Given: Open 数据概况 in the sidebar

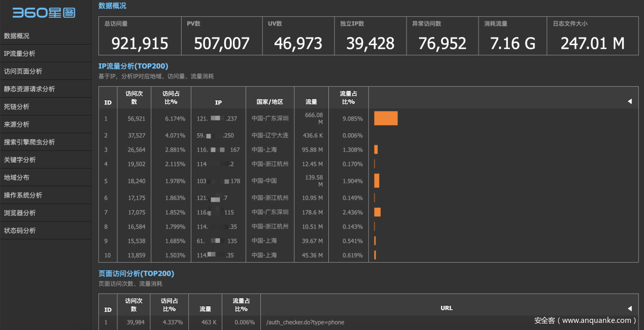Looking at the screenshot, I should coord(17,36).
